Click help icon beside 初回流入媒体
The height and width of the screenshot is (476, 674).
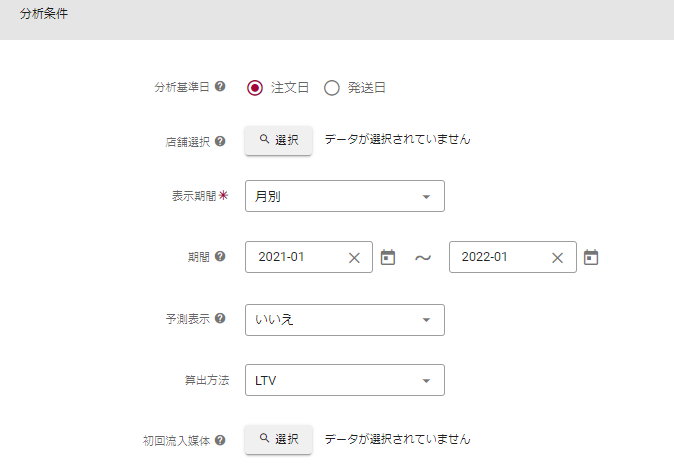click(x=220, y=439)
